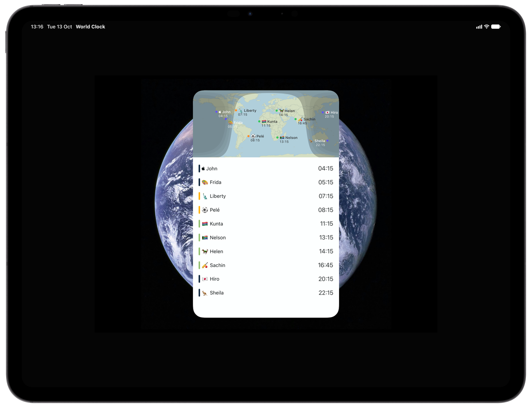Tap the World Clock title in the status bar
532x408 pixels.
pyautogui.click(x=90, y=27)
